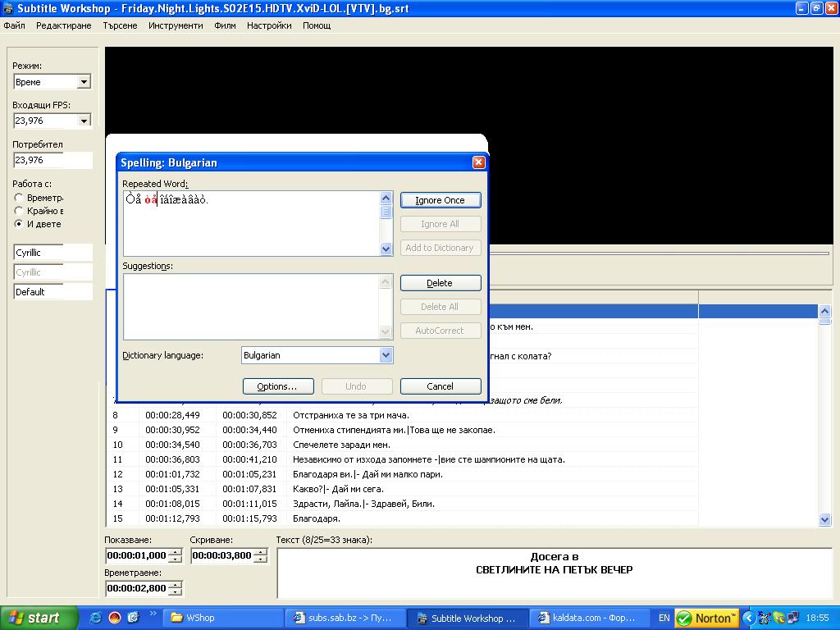Select the И двете radio button

[x=19, y=224]
